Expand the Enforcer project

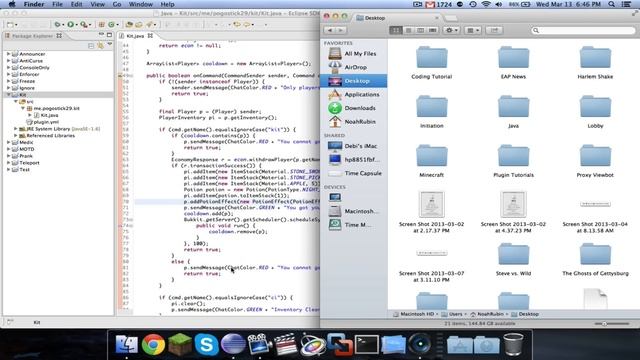[9, 74]
